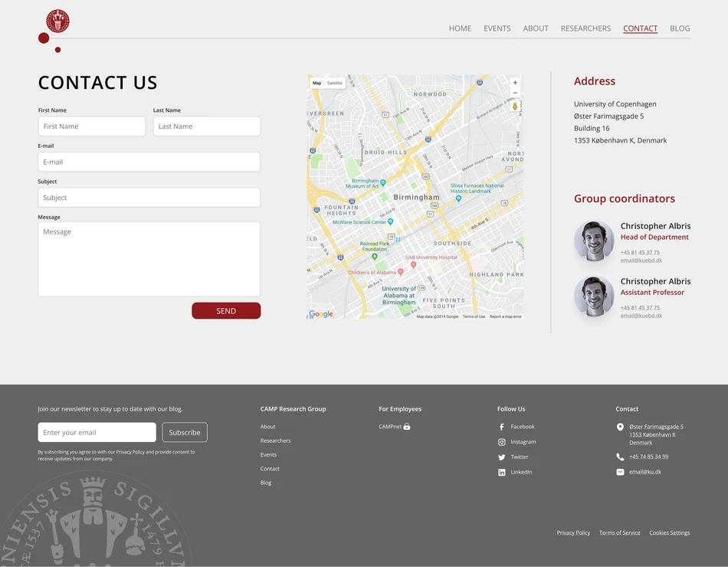Click the envelope icon in footer Contact

click(x=620, y=472)
